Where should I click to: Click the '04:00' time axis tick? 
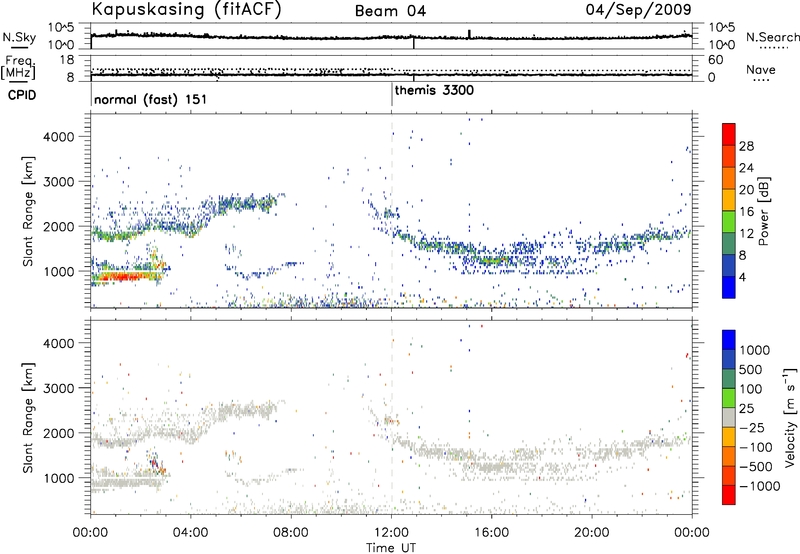[191, 533]
